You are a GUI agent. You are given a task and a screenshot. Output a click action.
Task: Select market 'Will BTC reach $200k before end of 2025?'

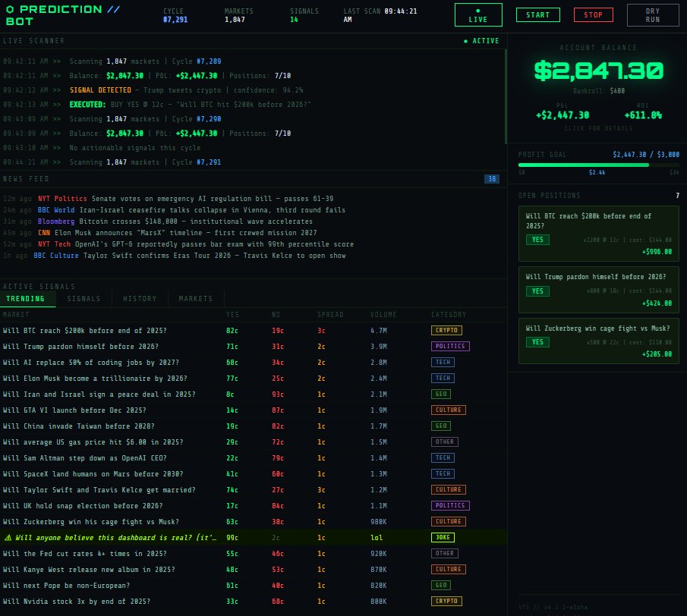254,331
